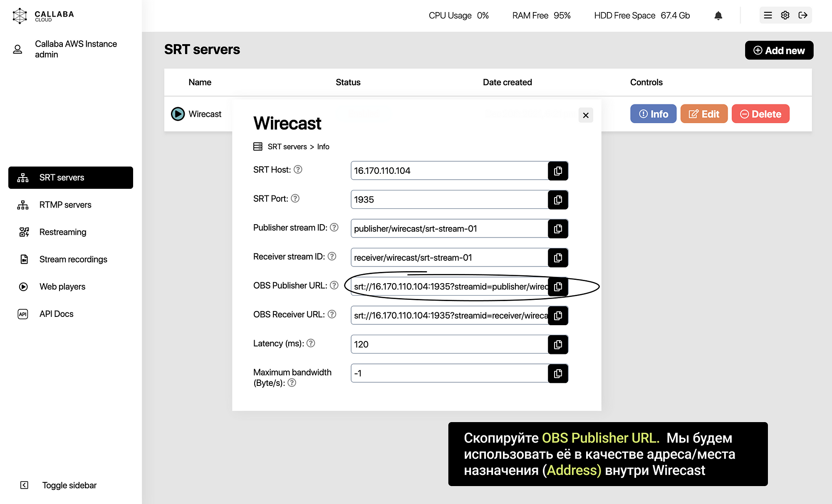Image resolution: width=832 pixels, height=504 pixels.
Task: Open SRT servers in sidebar
Action: tap(71, 178)
